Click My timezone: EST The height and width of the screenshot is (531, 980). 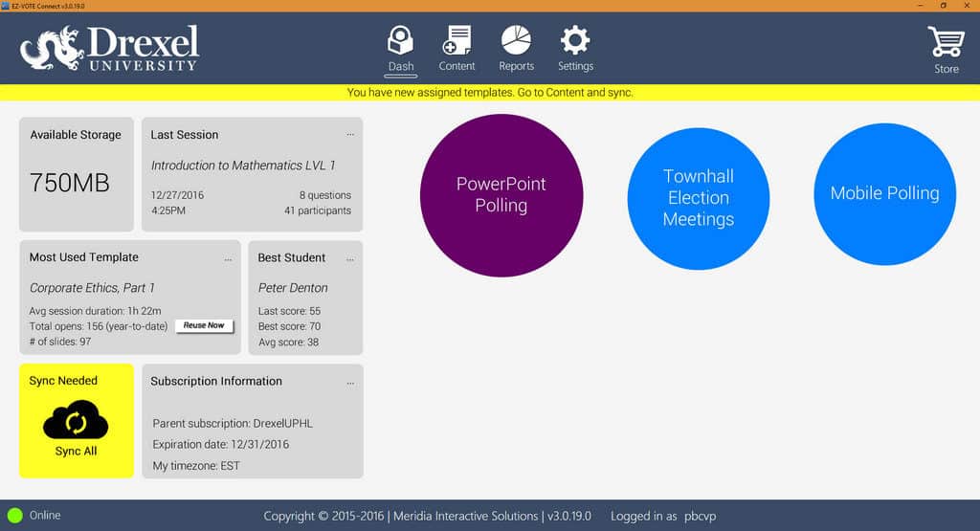tap(196, 465)
